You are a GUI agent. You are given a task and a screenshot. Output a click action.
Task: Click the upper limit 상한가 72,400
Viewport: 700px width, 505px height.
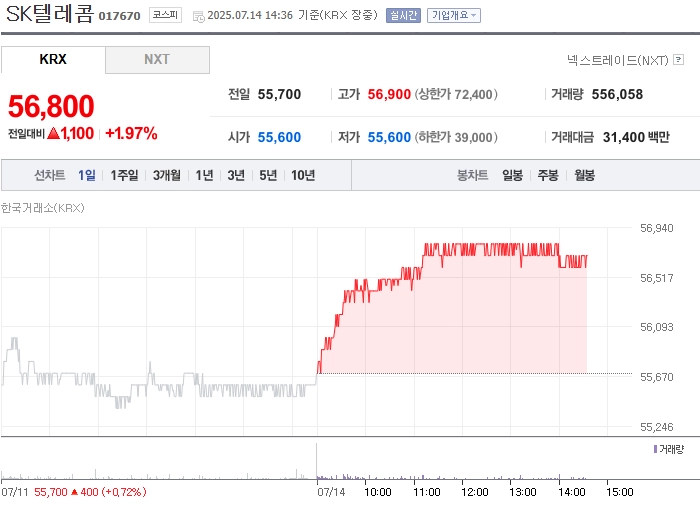coord(456,94)
